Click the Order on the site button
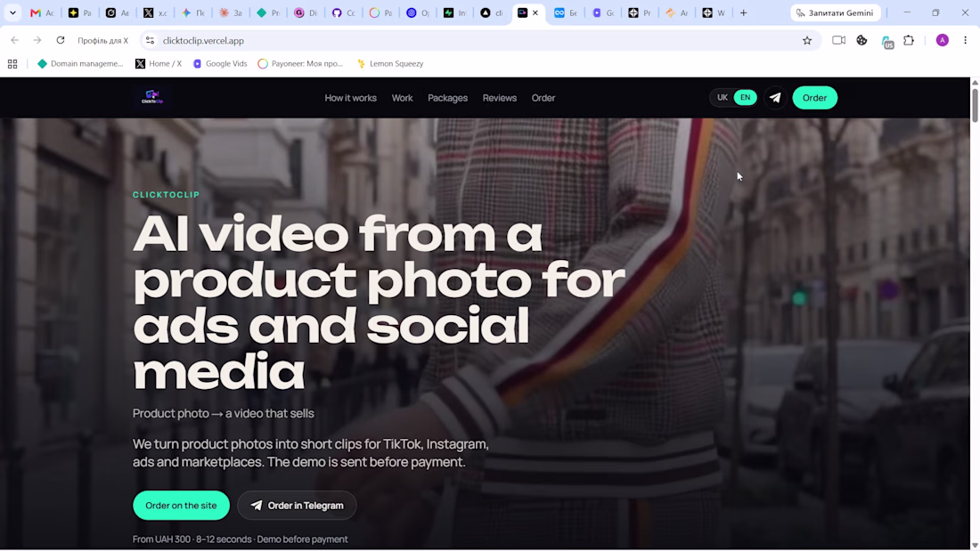The width and height of the screenshot is (980, 551). tap(181, 506)
